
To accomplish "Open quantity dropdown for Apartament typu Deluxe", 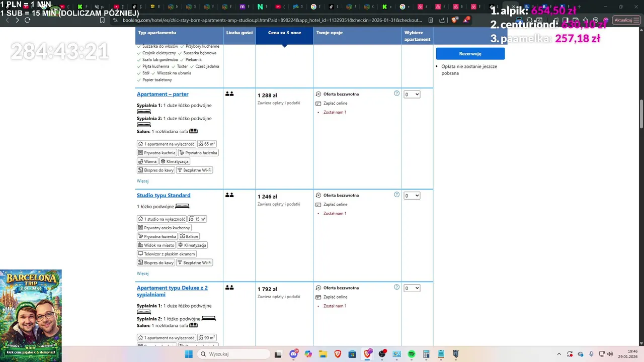I will tap(412, 288).
